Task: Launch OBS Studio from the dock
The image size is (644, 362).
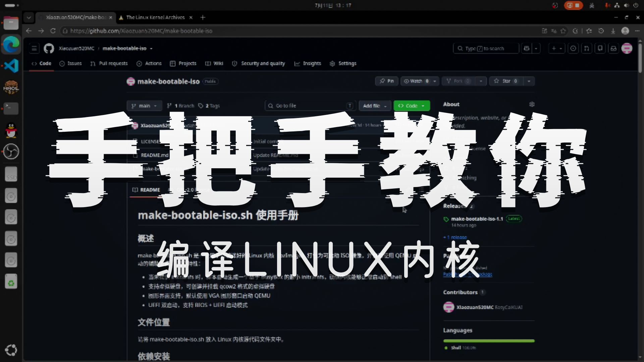Action: [11, 152]
